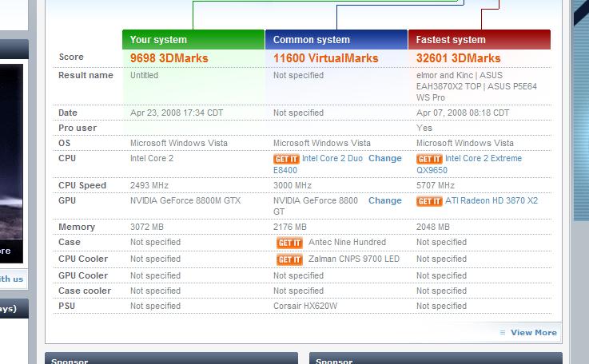Open the Intel Core 2 Extreme QX9650 link
589x364 pixels.
click(x=469, y=164)
